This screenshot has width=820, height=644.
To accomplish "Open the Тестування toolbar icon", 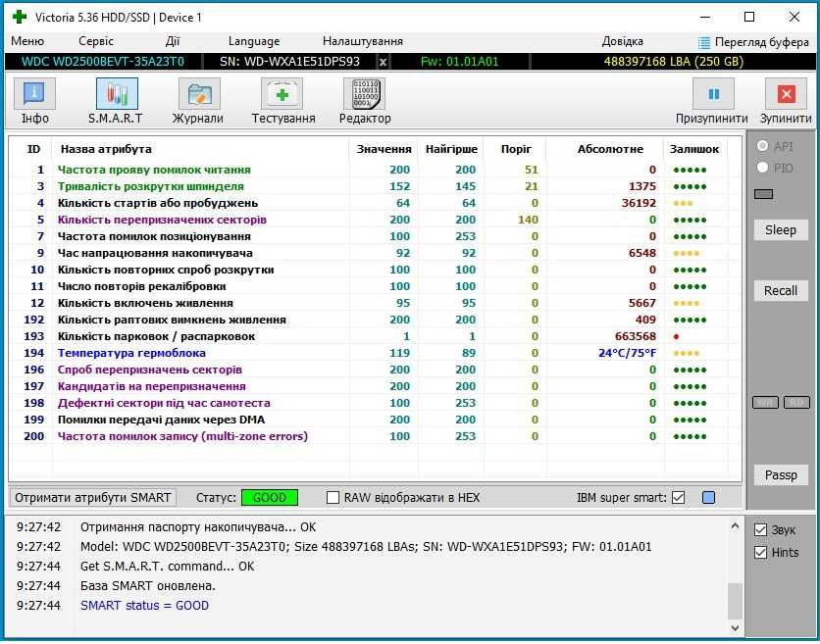I will 282,95.
